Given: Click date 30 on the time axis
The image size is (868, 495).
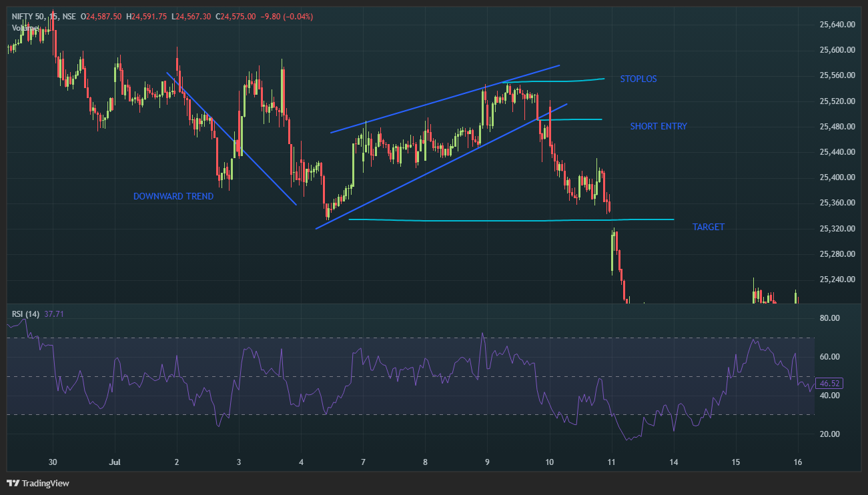Looking at the screenshot, I should point(53,462).
